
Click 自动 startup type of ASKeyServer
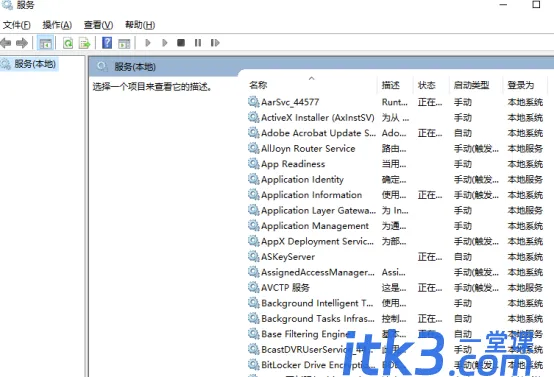(x=463, y=257)
